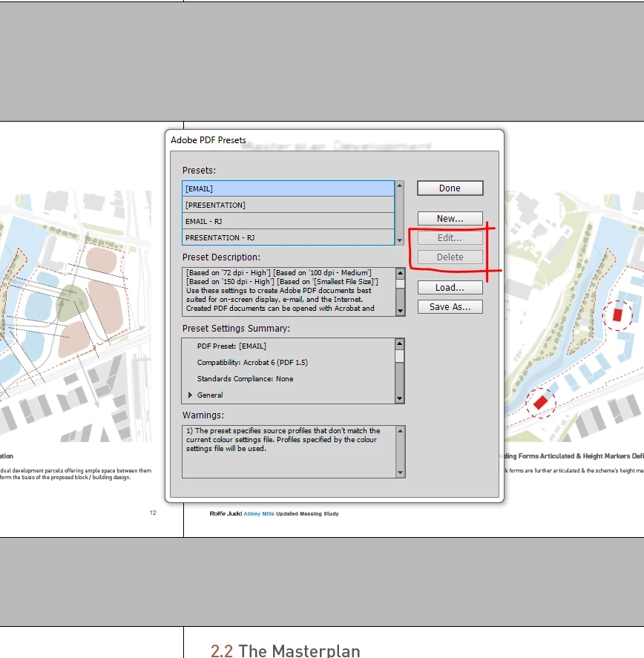Click Warnings box scroll up arrow

(x=400, y=431)
